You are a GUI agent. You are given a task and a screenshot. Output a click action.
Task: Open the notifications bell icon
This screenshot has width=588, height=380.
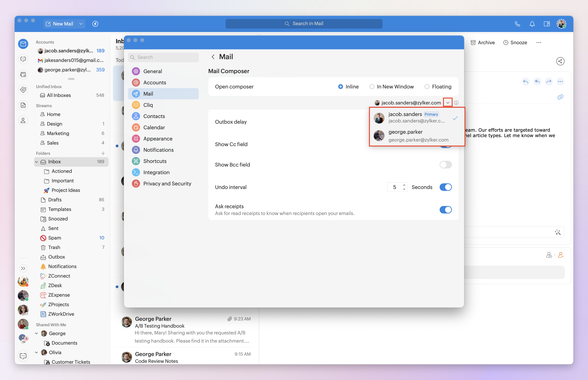click(532, 24)
